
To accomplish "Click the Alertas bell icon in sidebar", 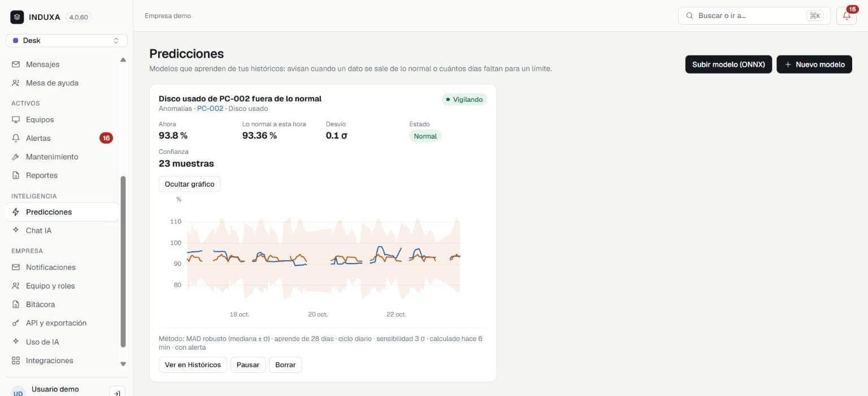I will point(16,138).
